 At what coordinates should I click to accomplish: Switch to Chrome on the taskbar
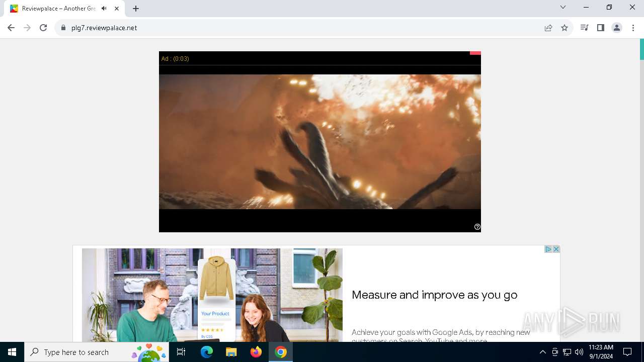281,352
